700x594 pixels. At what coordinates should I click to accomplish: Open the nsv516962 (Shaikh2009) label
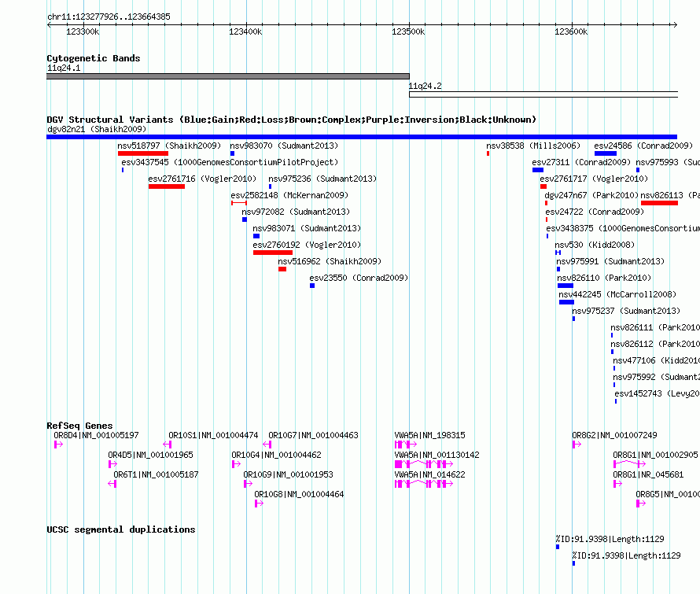[x=330, y=261]
